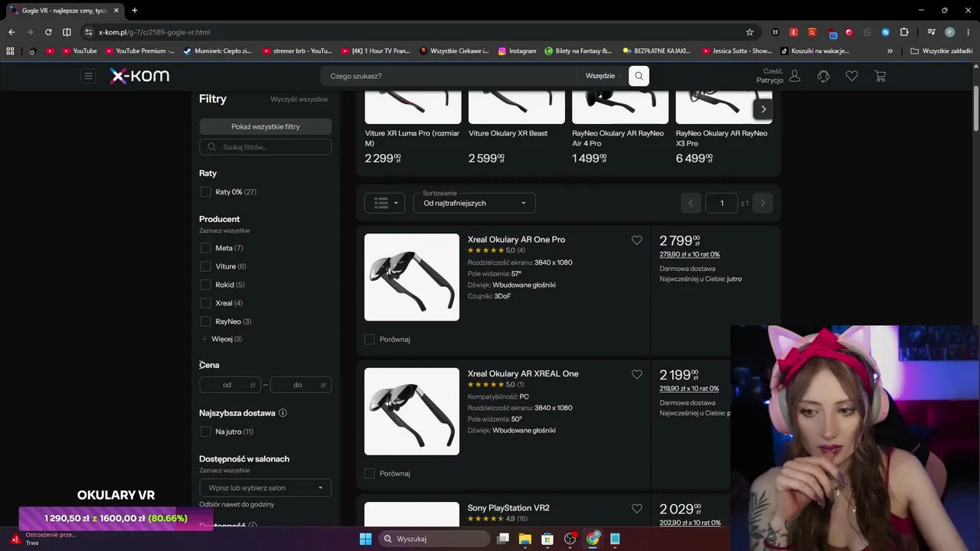The width and height of the screenshot is (980, 551).
Task: Open the account profile icon
Action: [795, 76]
